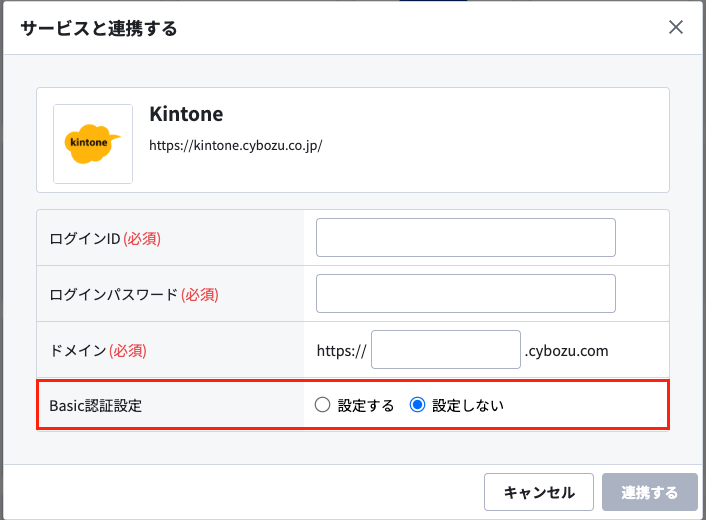The image size is (706, 520).
Task: Click the Kintone service title
Action: pos(186,114)
